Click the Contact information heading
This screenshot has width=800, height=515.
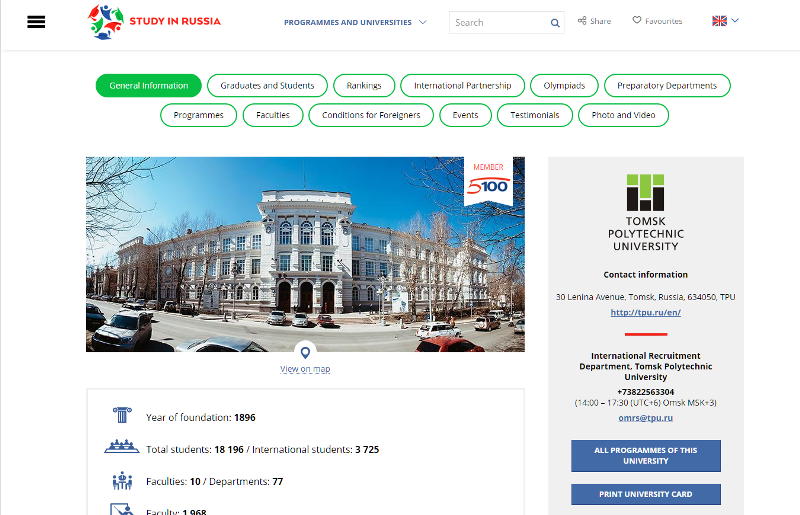click(x=645, y=275)
